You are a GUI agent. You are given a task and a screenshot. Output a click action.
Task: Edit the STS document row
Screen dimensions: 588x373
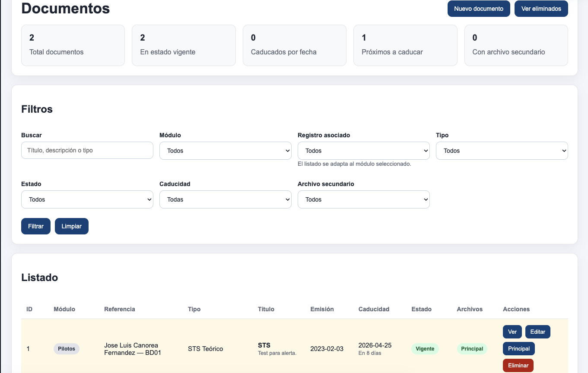(x=538, y=332)
